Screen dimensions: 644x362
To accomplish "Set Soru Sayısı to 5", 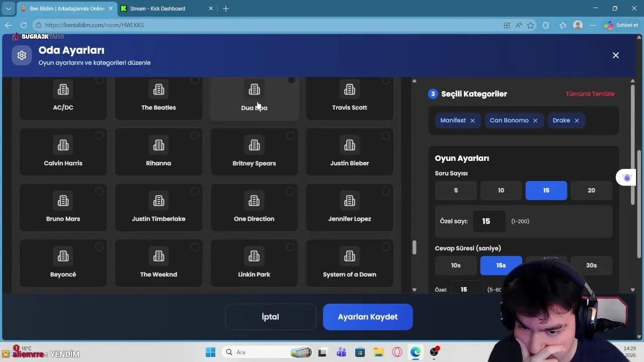I will click(x=456, y=191).
